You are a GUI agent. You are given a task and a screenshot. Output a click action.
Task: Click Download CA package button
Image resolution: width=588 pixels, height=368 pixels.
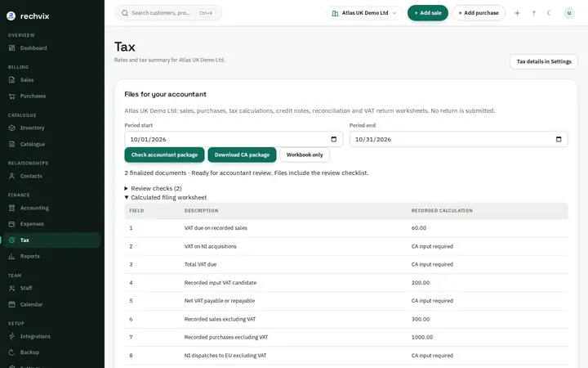[242, 155]
